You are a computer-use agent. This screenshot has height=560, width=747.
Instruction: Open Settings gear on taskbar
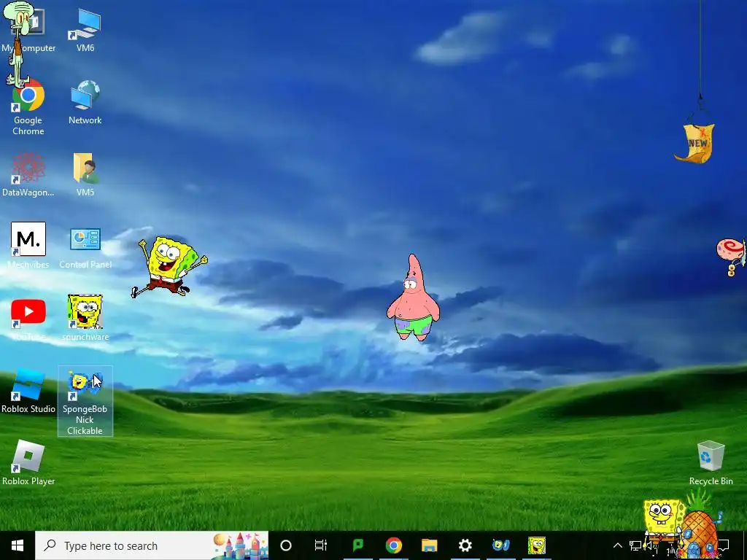tap(465, 545)
